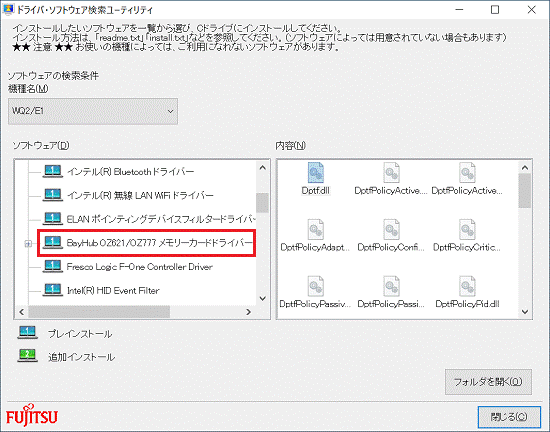
Task: Click the DptfPolicyAdapt... file name label
Action: point(315,247)
